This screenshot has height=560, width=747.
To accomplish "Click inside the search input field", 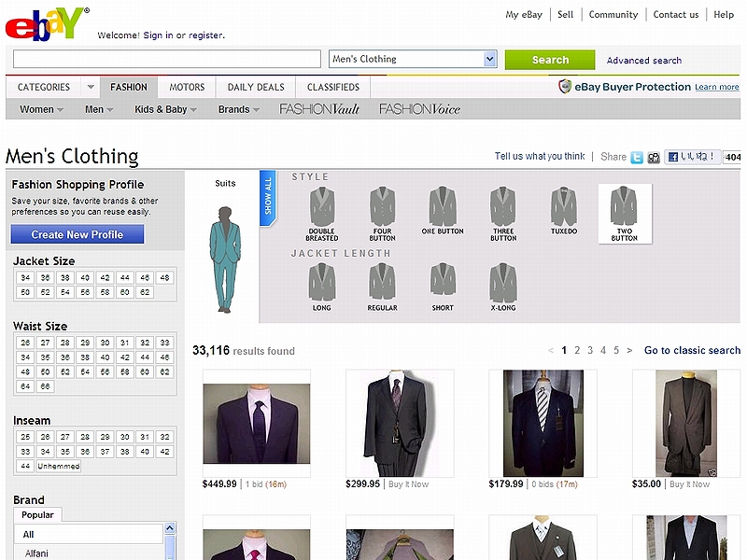I will [165, 59].
